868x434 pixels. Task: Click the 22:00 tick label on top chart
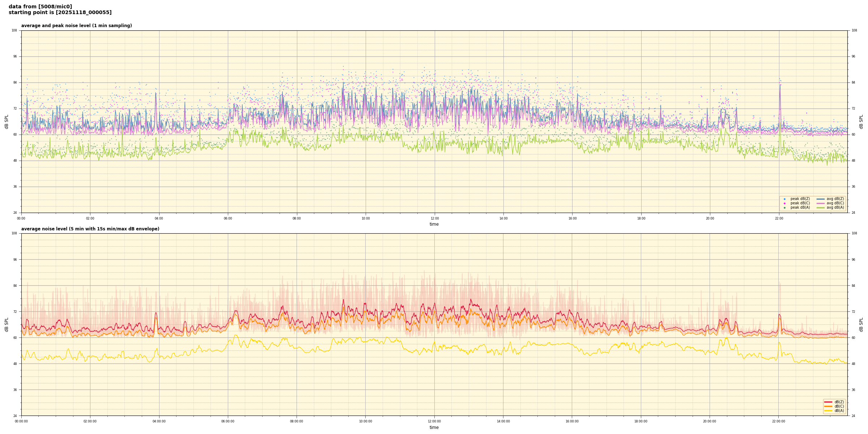779,218
